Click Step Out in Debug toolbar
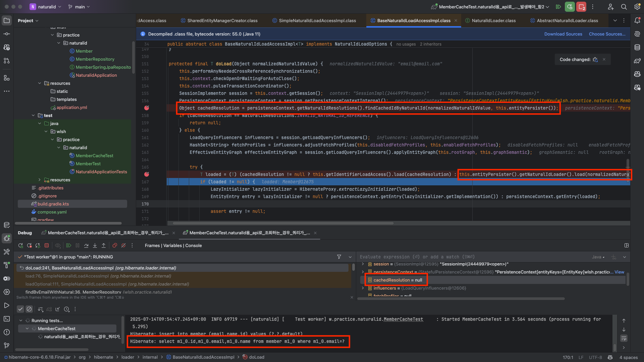 tap(104, 246)
